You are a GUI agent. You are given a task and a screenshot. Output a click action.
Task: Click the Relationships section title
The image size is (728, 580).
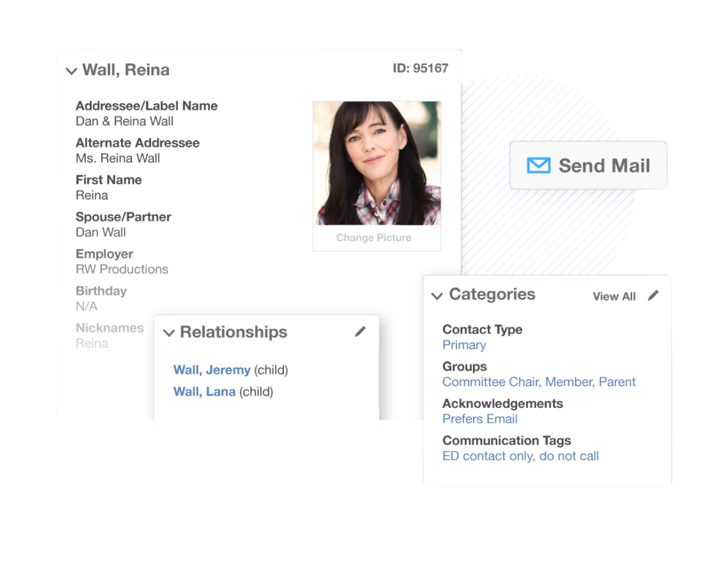pos(234,332)
